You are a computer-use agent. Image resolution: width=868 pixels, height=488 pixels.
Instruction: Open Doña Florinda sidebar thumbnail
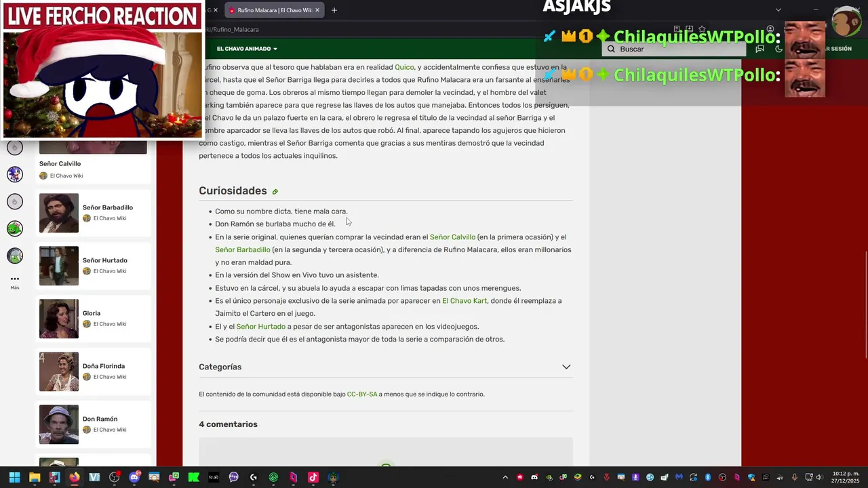(x=59, y=371)
